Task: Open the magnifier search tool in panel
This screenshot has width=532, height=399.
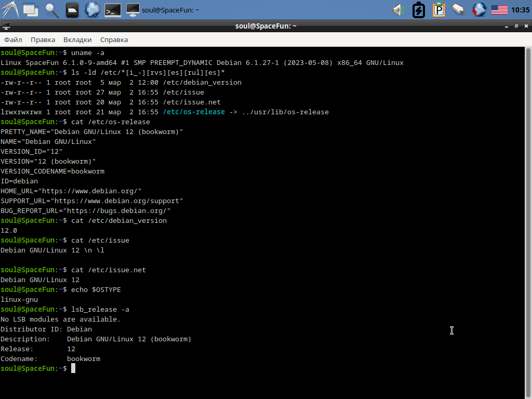Action: coord(51,10)
